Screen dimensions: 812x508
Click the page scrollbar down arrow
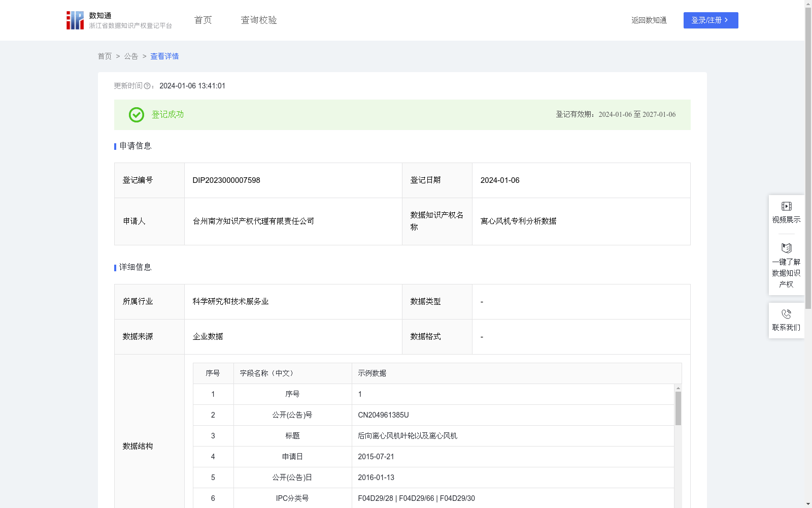click(808, 504)
